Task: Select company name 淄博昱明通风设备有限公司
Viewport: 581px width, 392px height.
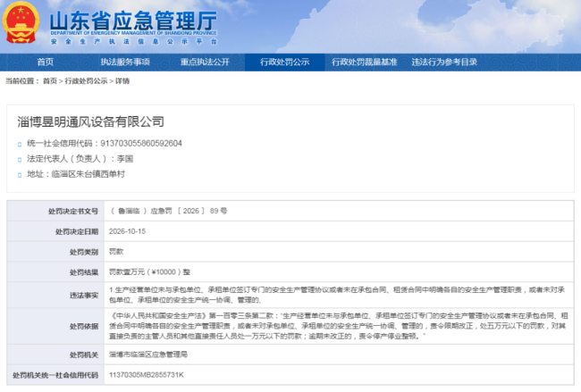Action: point(90,121)
